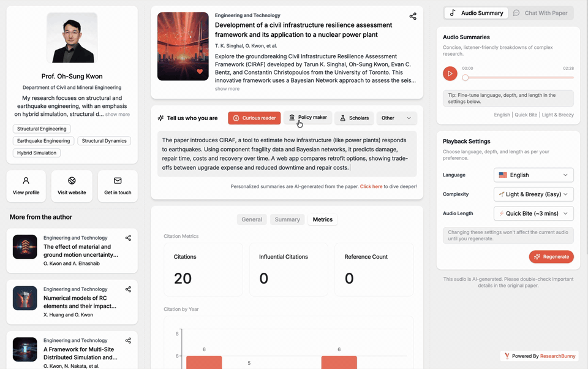This screenshot has height=369, width=588.
Task: Switch persona to Policy maker
Action: pyautogui.click(x=307, y=118)
